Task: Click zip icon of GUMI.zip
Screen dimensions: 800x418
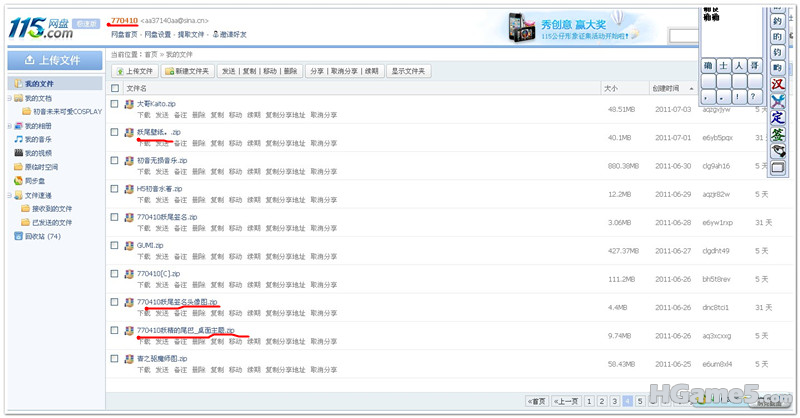Action: [130, 245]
